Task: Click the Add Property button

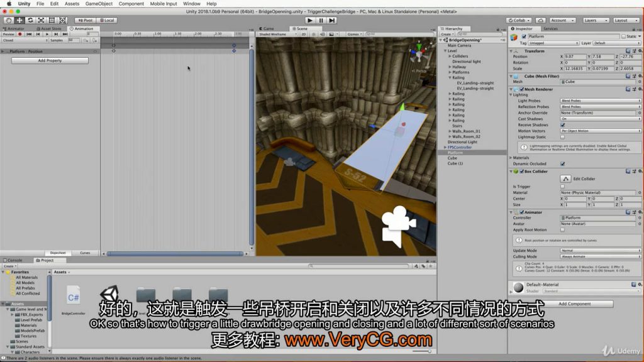Action: click(50, 60)
